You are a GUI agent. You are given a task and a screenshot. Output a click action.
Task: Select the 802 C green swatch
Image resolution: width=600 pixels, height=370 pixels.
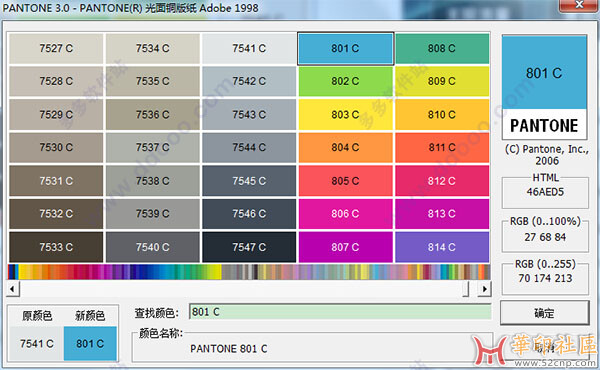(345, 81)
